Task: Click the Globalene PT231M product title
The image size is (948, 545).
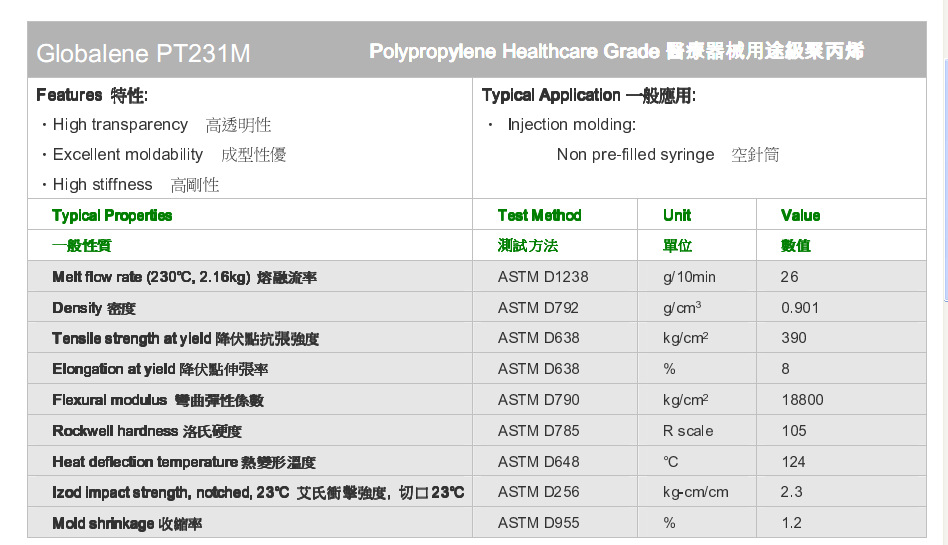Action: 143,53
